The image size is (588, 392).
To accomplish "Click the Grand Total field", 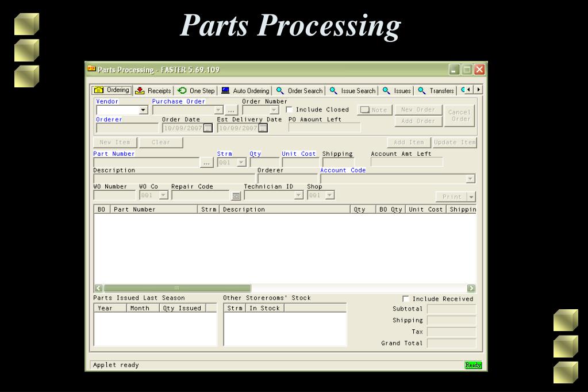I will click(452, 343).
